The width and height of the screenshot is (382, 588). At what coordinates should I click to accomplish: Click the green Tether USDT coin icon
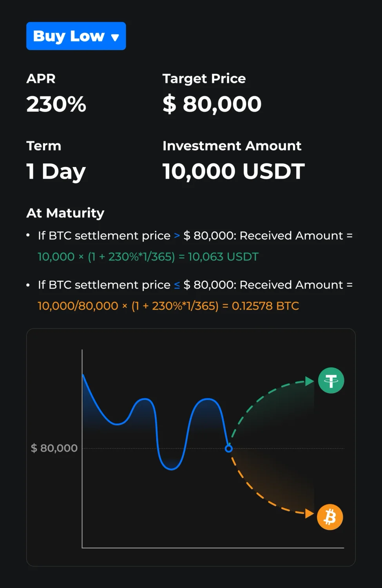pos(331,380)
